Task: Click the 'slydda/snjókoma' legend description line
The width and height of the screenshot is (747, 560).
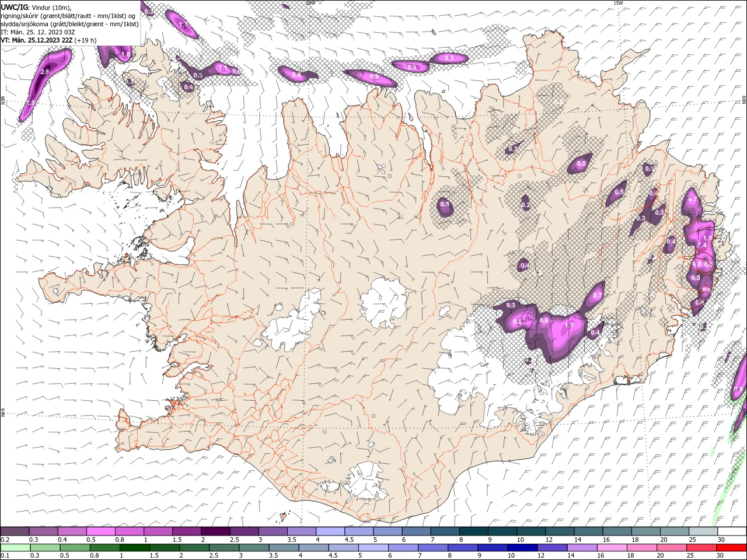Action: pyautogui.click(x=69, y=24)
